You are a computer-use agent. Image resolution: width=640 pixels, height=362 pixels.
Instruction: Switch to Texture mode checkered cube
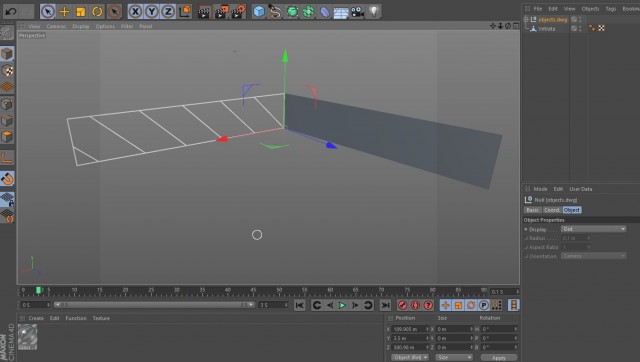pyautogui.click(x=7, y=71)
